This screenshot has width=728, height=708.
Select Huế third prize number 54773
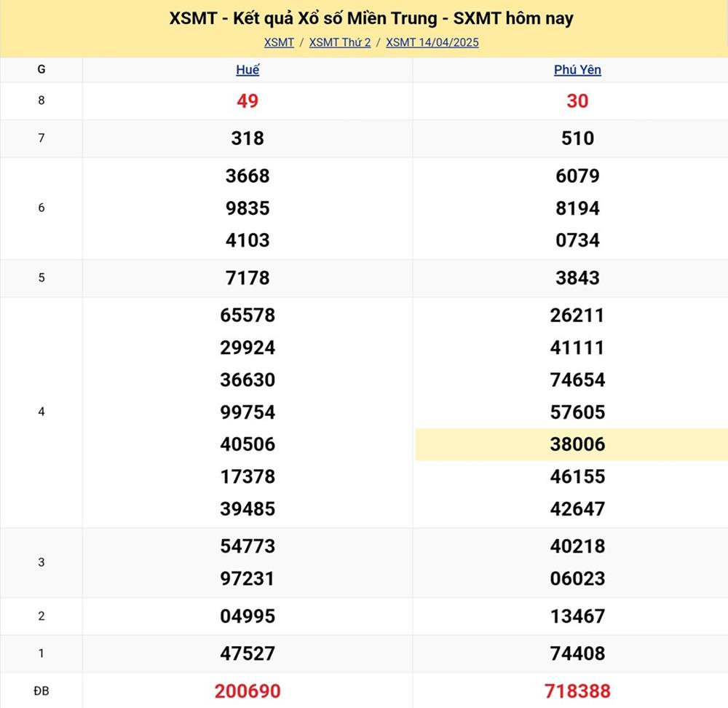[x=248, y=546]
